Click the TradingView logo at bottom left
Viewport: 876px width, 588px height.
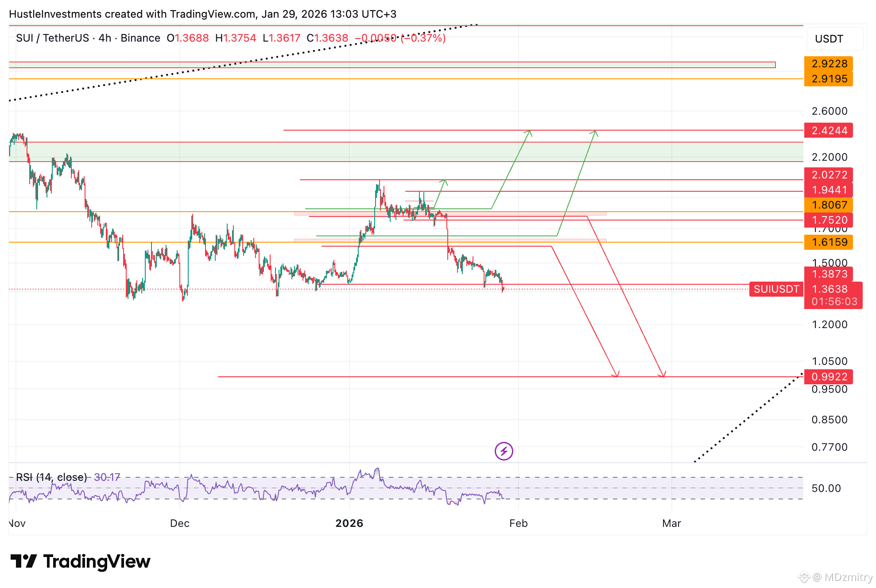pos(80,561)
